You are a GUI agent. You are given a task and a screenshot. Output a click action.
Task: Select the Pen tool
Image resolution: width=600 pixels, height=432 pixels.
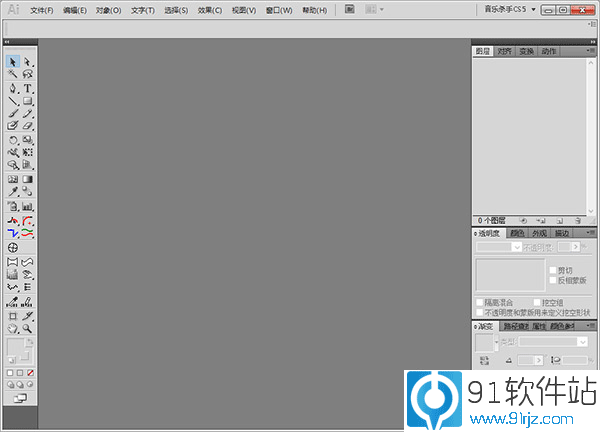pyautogui.click(x=13, y=88)
